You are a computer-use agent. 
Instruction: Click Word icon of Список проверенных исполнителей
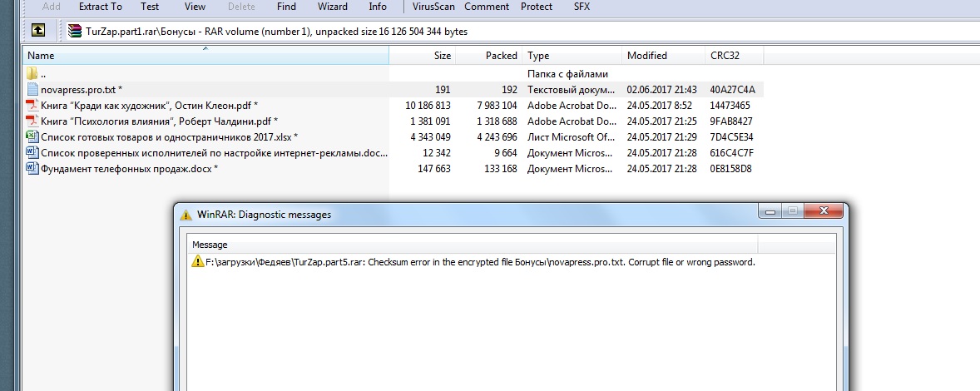(32, 152)
